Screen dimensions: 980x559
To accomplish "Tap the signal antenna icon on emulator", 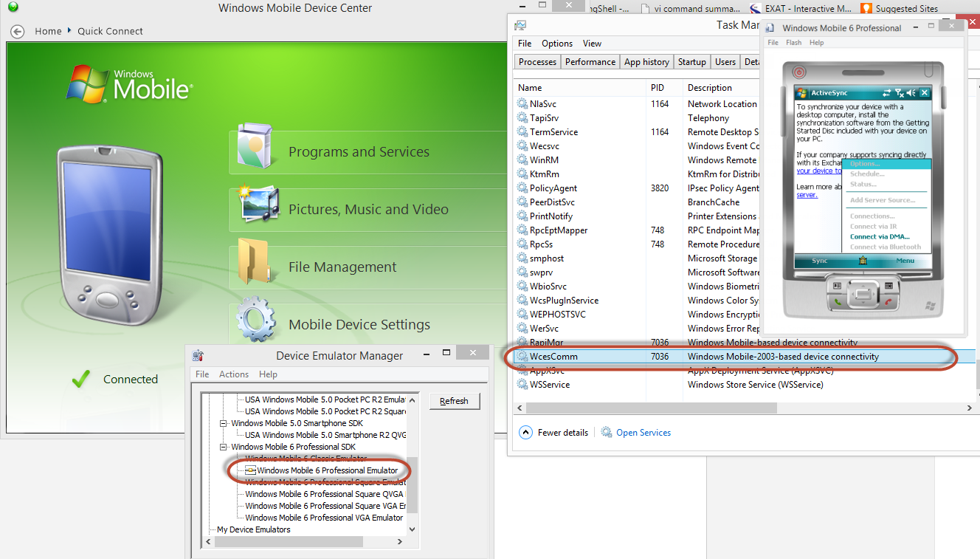I will [899, 93].
